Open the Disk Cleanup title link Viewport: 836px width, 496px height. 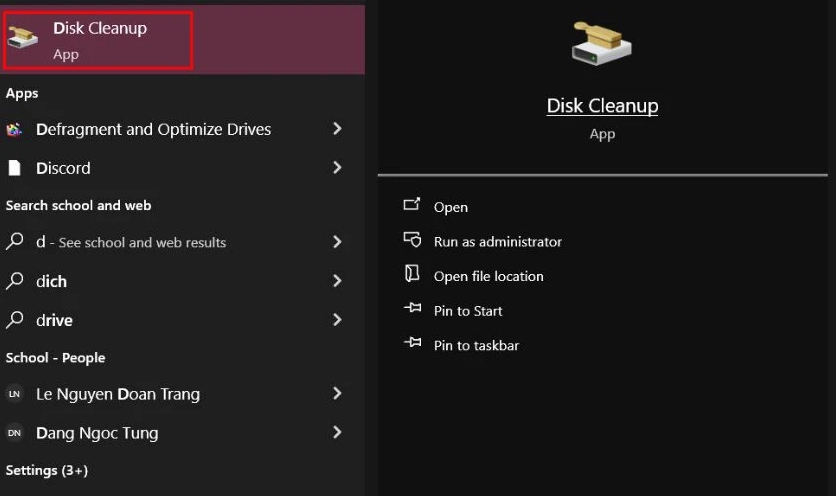coord(602,106)
